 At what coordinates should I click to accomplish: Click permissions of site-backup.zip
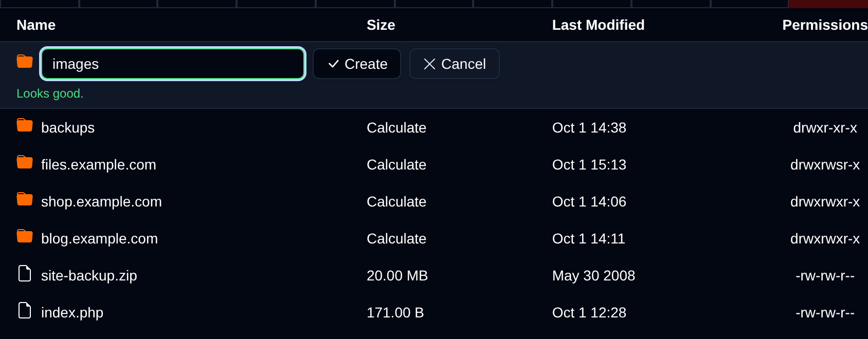(x=825, y=276)
